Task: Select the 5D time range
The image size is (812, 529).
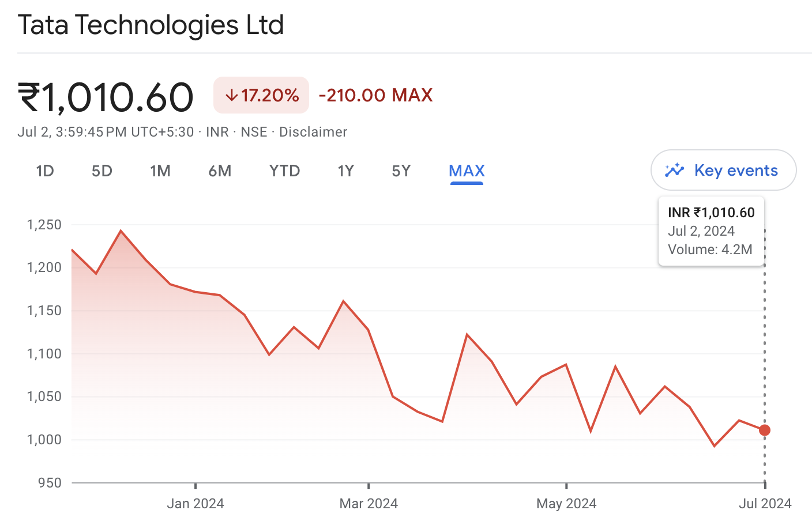Action: [101, 171]
